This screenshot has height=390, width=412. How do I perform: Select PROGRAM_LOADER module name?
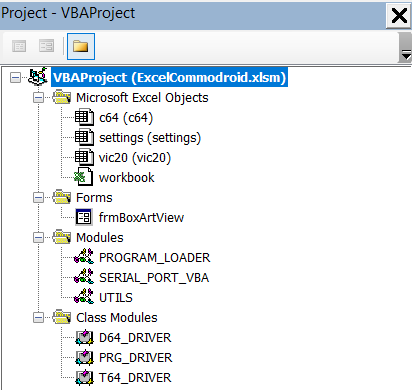tap(155, 258)
